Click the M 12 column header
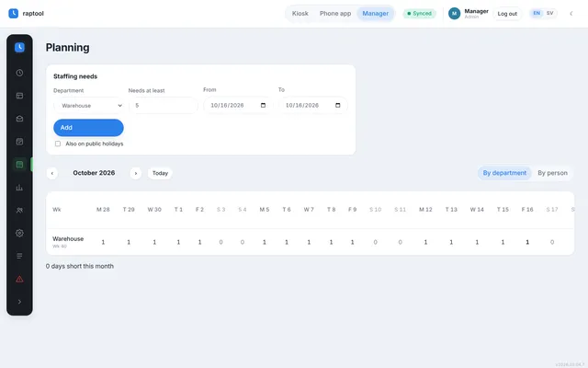 click(425, 210)
